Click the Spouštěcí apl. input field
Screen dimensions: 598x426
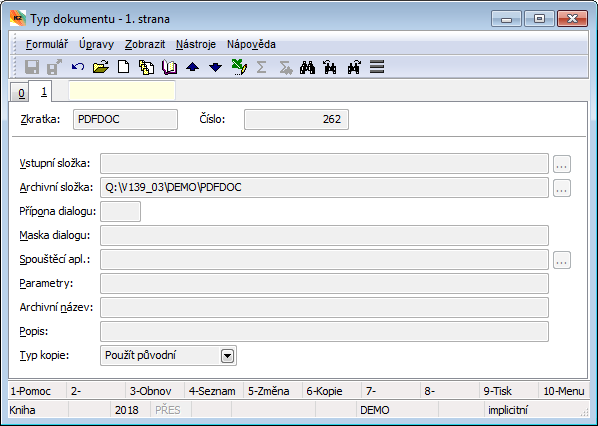[325, 259]
